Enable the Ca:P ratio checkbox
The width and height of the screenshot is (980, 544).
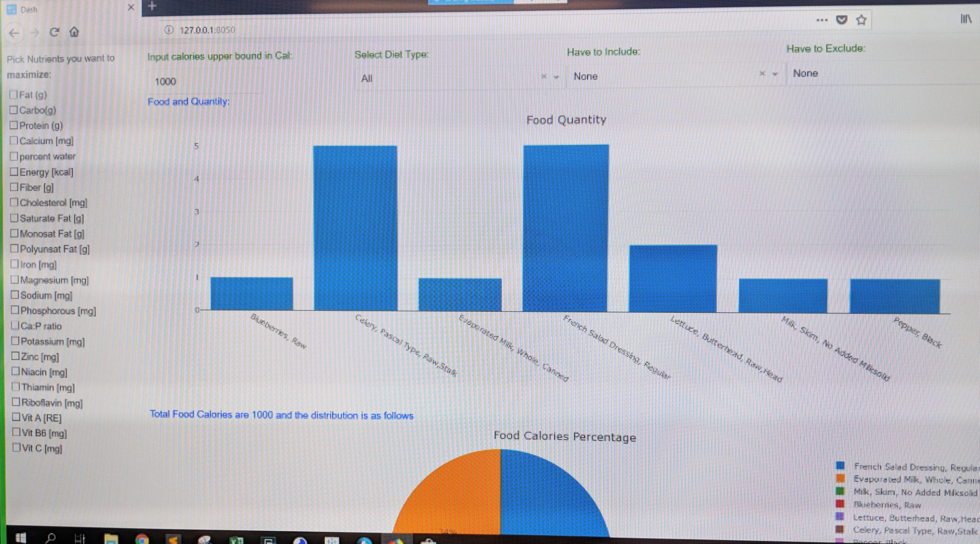(x=15, y=326)
